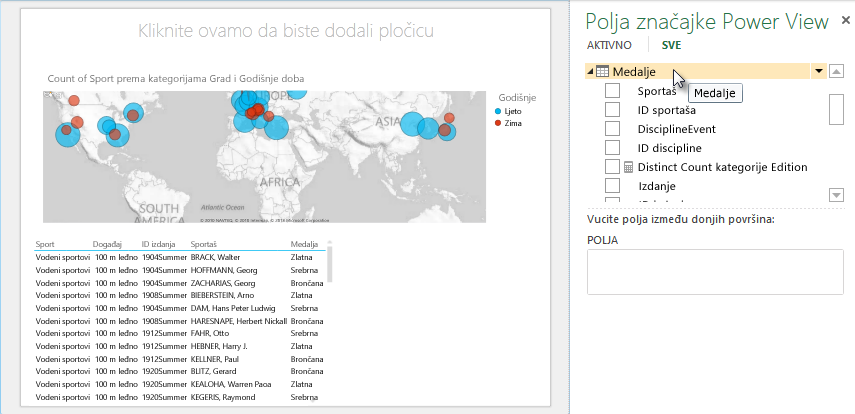Click the DisciplineEvent field name

click(677, 129)
